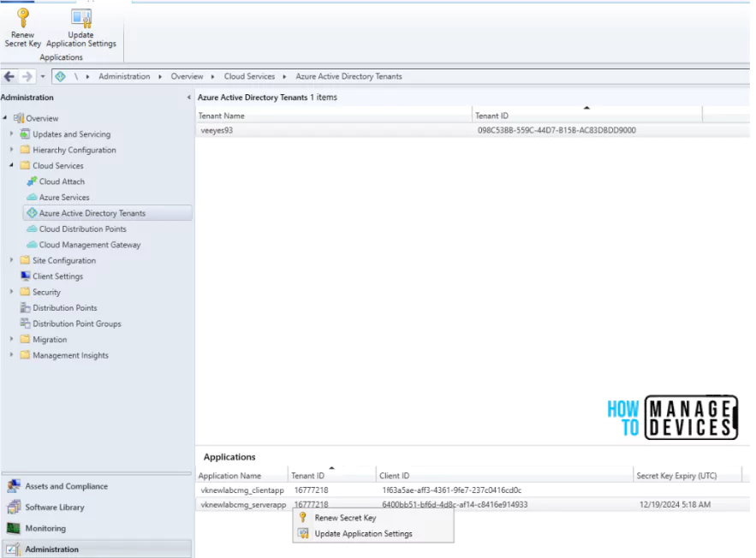Image resolution: width=756 pixels, height=558 pixels.
Task: Expand Hierarchy Configuration node
Action: [12, 150]
